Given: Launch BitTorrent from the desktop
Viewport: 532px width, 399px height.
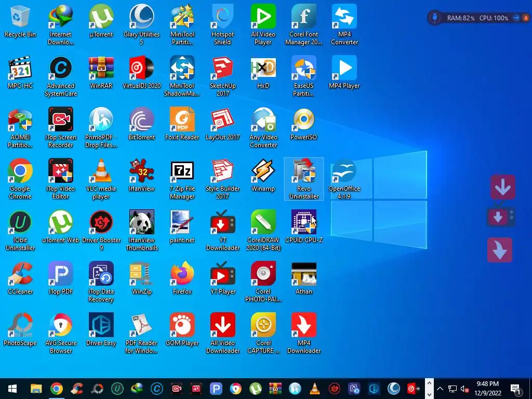Looking at the screenshot, I should click(x=141, y=124).
